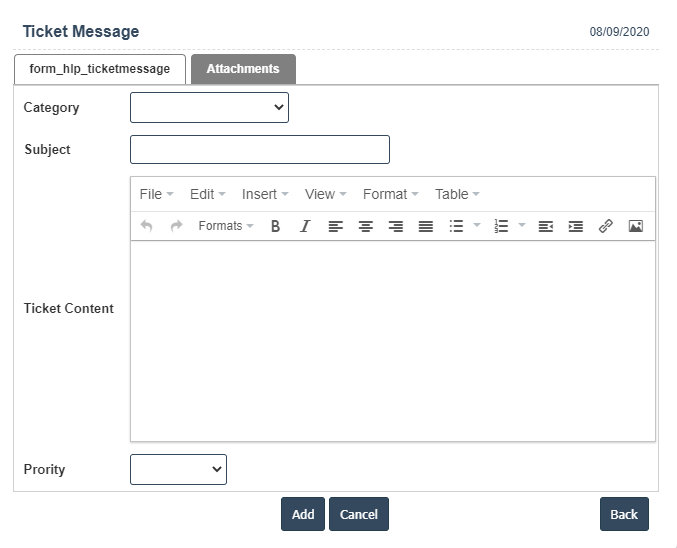677x548 pixels.
Task: Justify the text in editor
Action: point(426,226)
